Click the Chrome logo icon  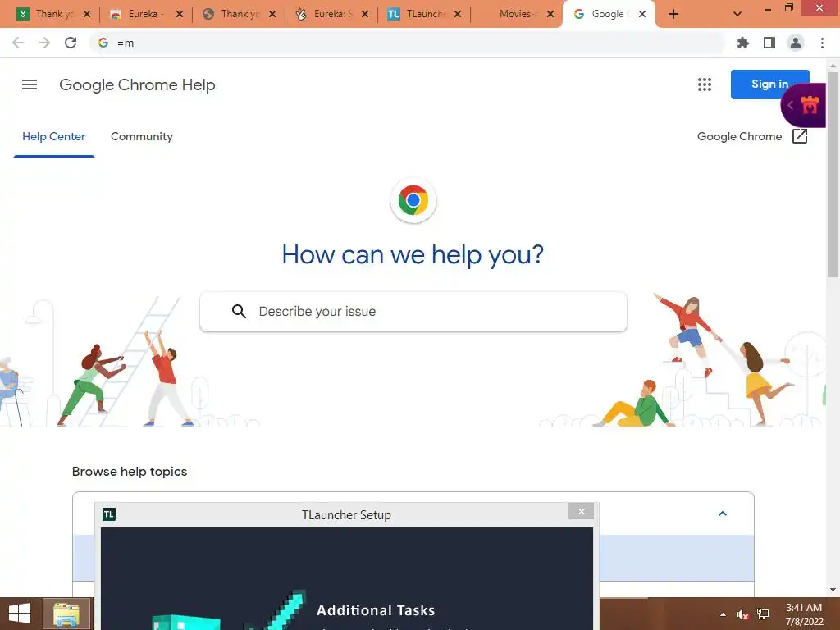(413, 200)
